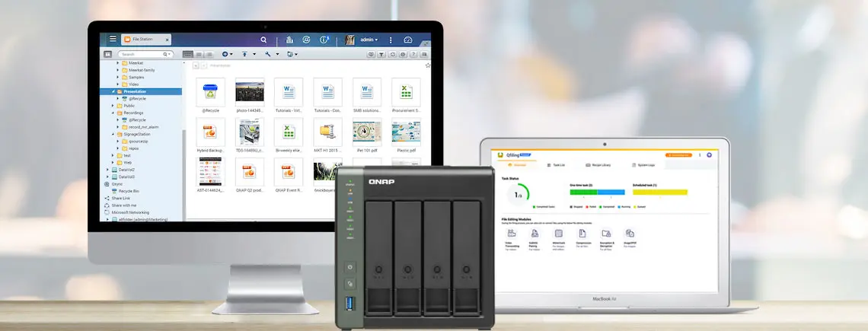Open the dashboard gauge icon
Viewport: 868px width, 331px height.
[x=408, y=40]
